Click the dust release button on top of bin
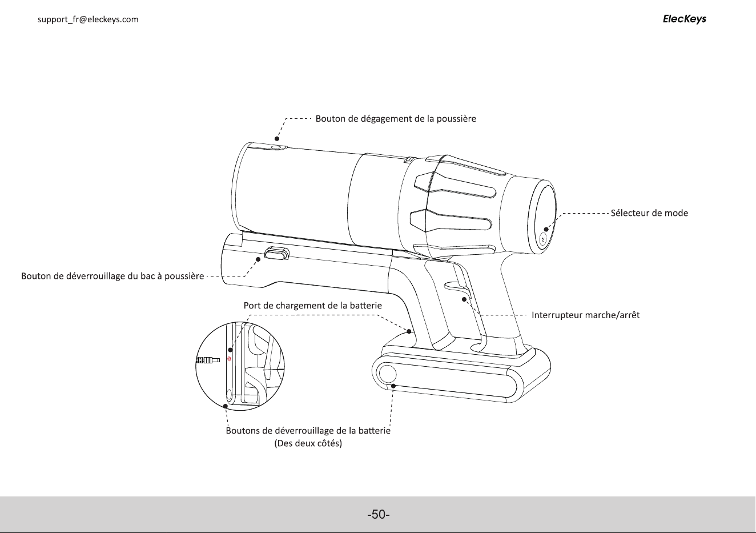756x533 pixels. click(x=278, y=147)
